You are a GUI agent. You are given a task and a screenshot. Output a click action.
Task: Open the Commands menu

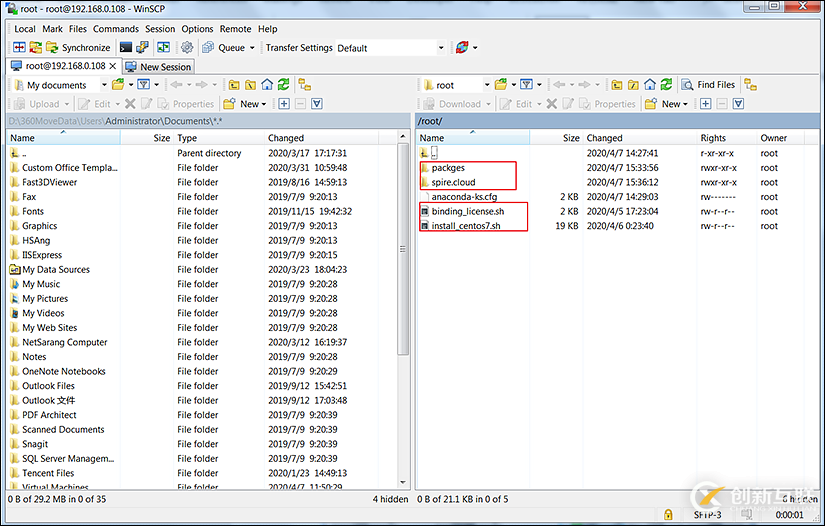[116, 29]
